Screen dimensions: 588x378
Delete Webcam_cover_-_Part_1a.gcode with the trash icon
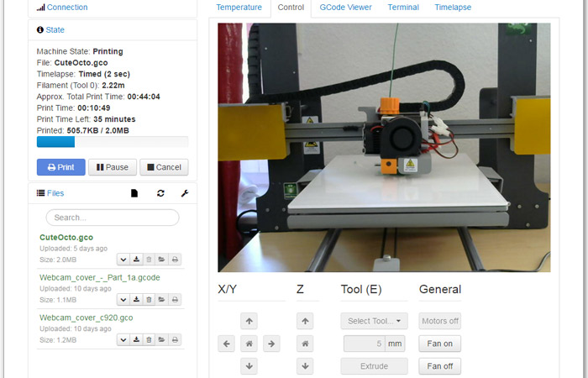(x=149, y=300)
